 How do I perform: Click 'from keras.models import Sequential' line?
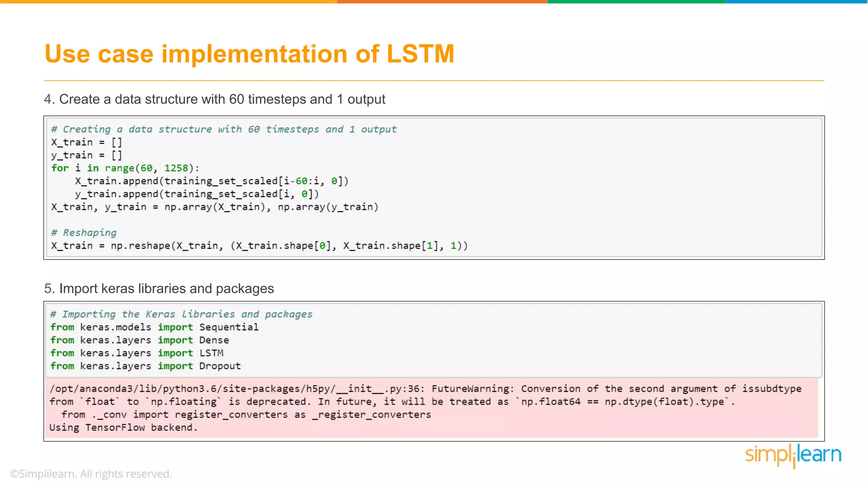point(154,327)
